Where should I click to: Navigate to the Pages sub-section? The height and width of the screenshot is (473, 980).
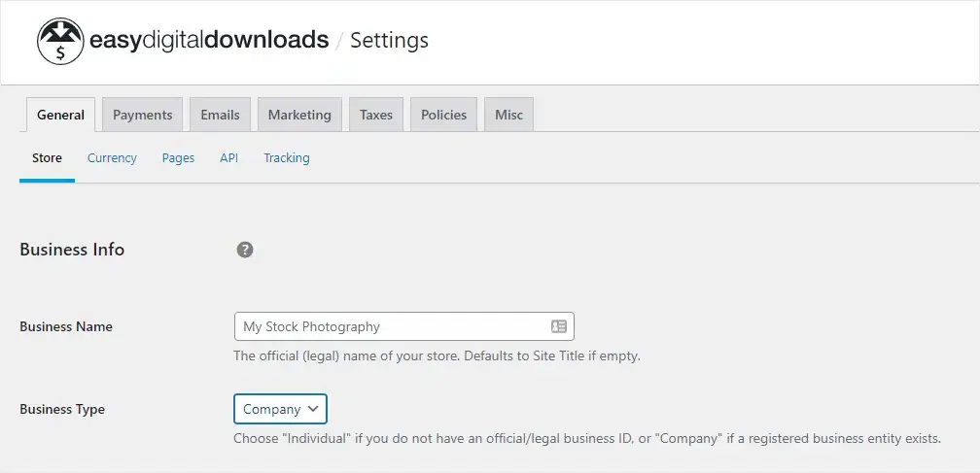click(x=178, y=157)
